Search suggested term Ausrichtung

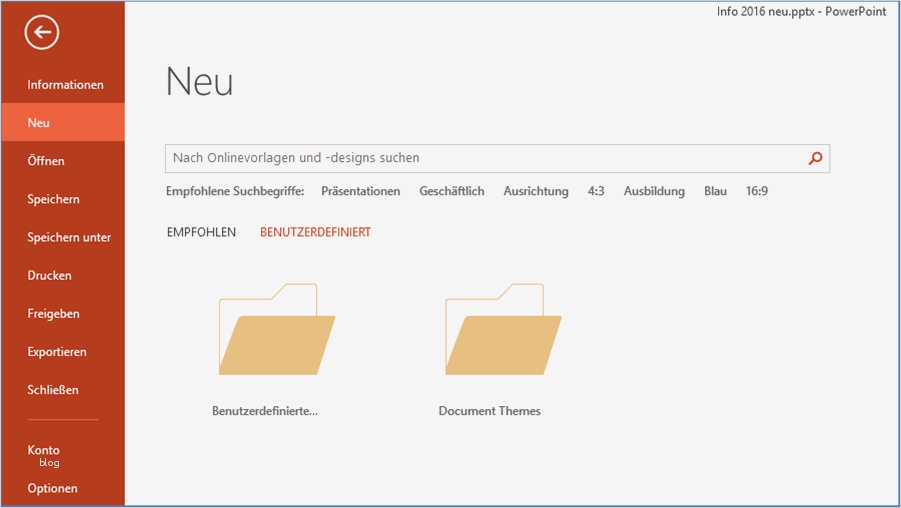click(x=536, y=191)
